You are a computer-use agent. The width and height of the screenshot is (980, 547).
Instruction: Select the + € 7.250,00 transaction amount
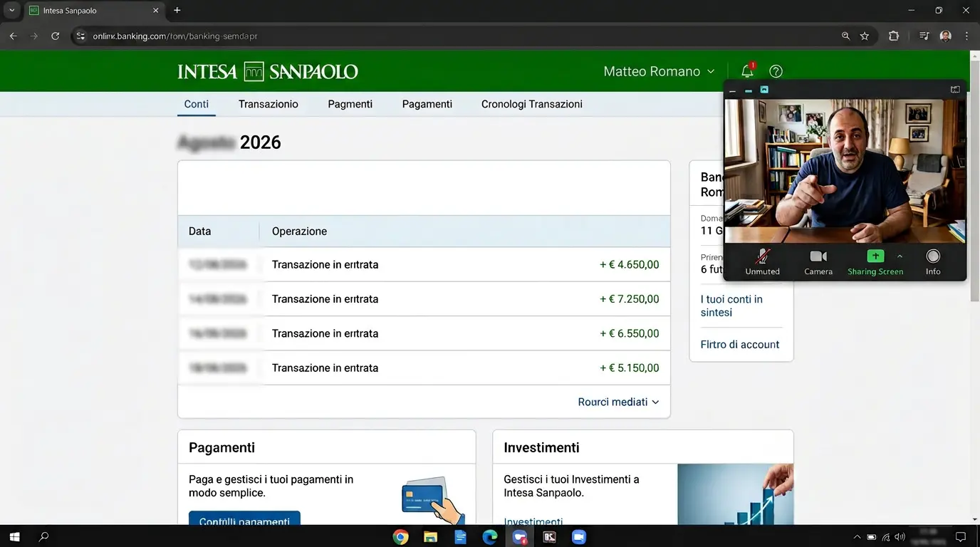click(x=630, y=299)
